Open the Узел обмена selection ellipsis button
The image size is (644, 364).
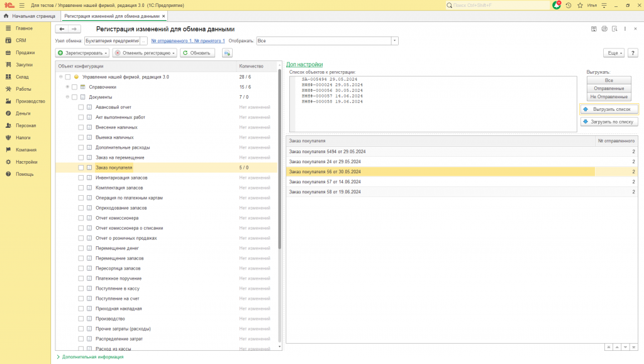click(x=143, y=41)
